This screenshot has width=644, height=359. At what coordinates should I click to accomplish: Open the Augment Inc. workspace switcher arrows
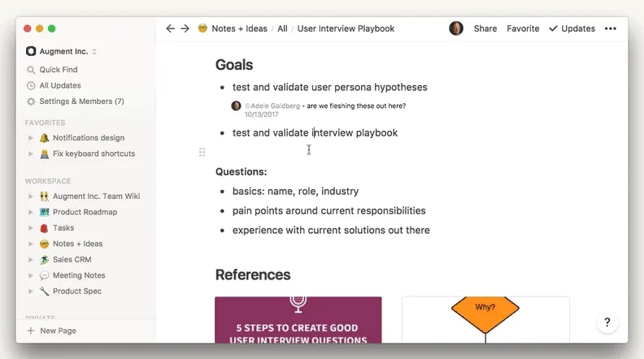point(94,51)
